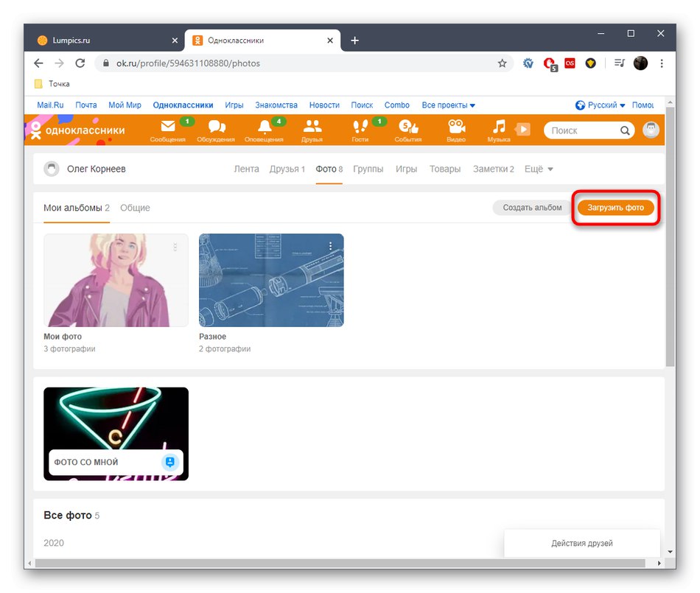This screenshot has width=700, height=593.
Task: Open the Друзья icon in the orange toolbar
Action: 312,129
